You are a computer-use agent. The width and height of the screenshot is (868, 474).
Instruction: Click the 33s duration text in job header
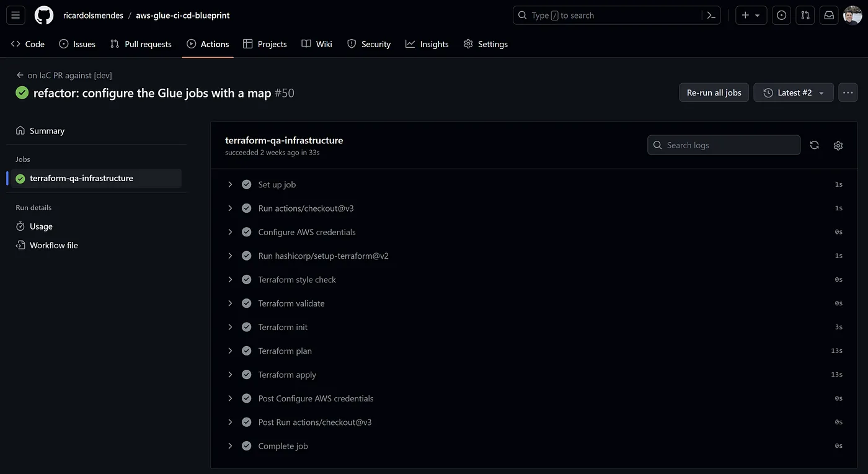click(314, 153)
